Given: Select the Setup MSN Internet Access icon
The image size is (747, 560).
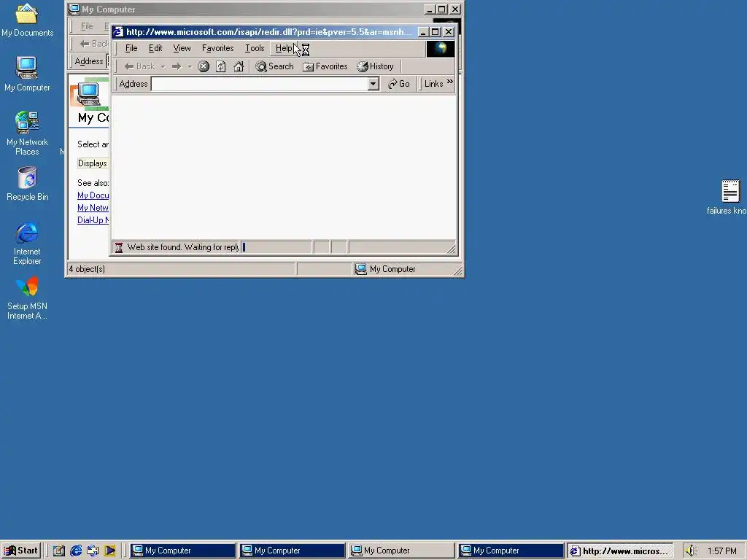Looking at the screenshot, I should [x=27, y=298].
